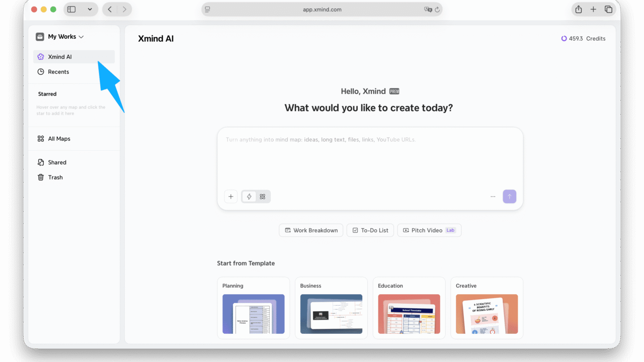Open the Trash folder
The image size is (644, 362).
pyautogui.click(x=74, y=177)
